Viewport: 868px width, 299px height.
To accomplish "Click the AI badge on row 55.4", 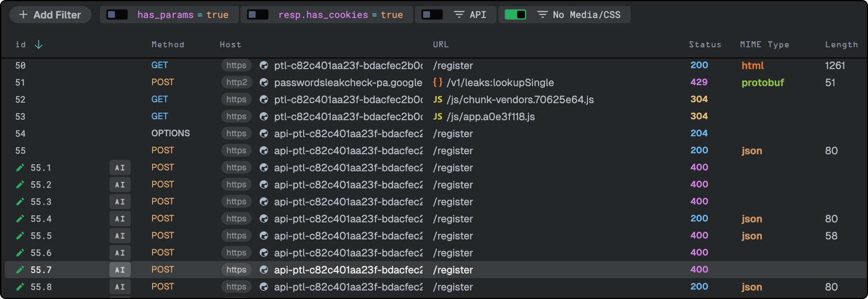I will click(120, 219).
